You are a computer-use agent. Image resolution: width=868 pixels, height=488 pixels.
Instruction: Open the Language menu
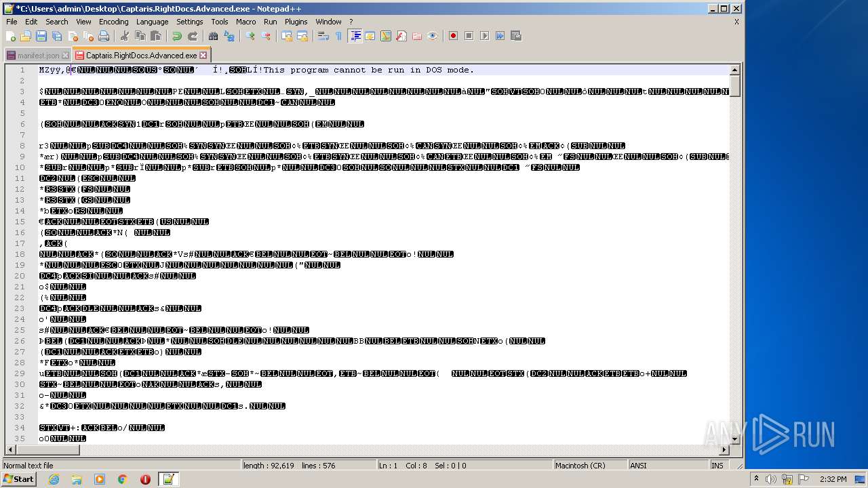pyautogui.click(x=152, y=22)
